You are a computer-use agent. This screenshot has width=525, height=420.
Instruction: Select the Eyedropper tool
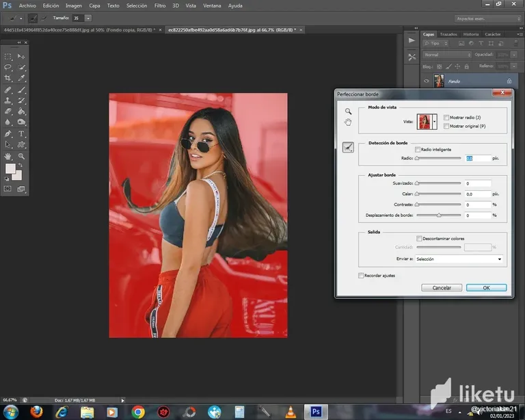pos(21,78)
